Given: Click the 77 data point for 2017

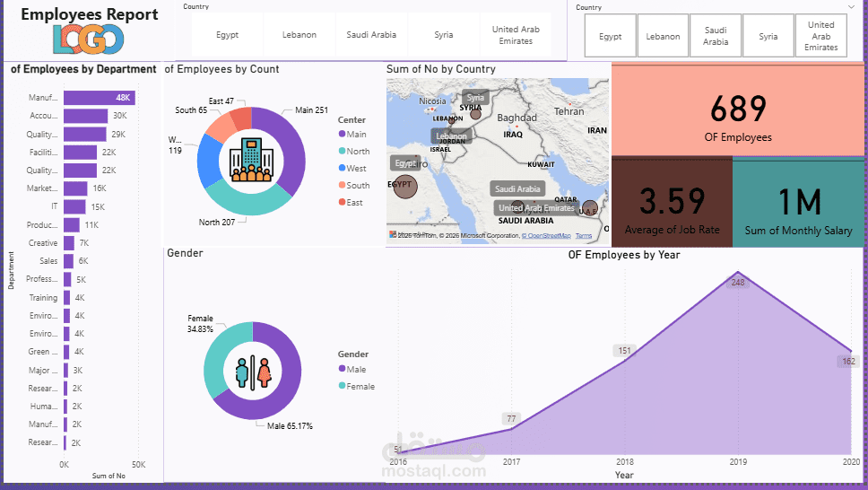Looking at the screenshot, I should pyautogui.click(x=511, y=428).
